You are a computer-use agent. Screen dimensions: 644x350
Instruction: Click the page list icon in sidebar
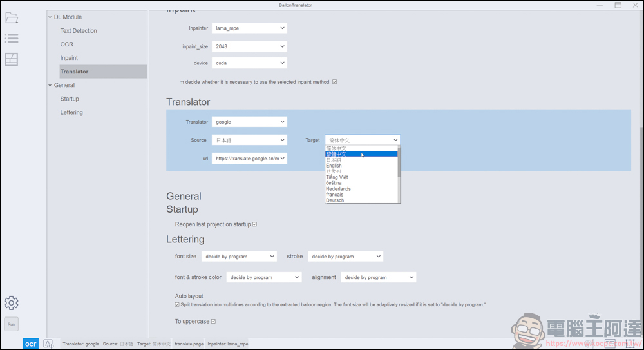11,39
